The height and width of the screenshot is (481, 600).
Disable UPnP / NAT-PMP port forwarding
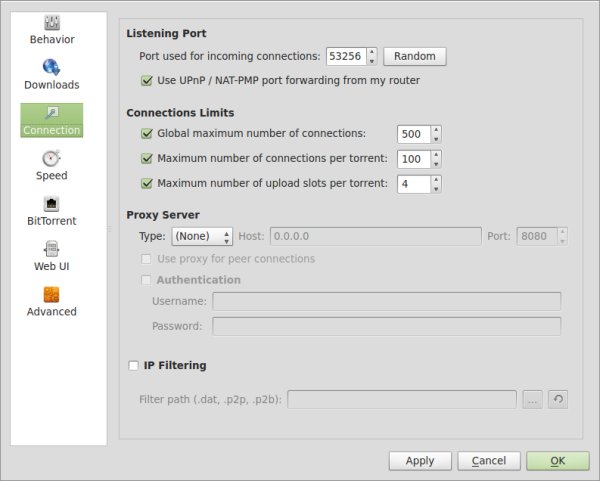click(x=150, y=80)
